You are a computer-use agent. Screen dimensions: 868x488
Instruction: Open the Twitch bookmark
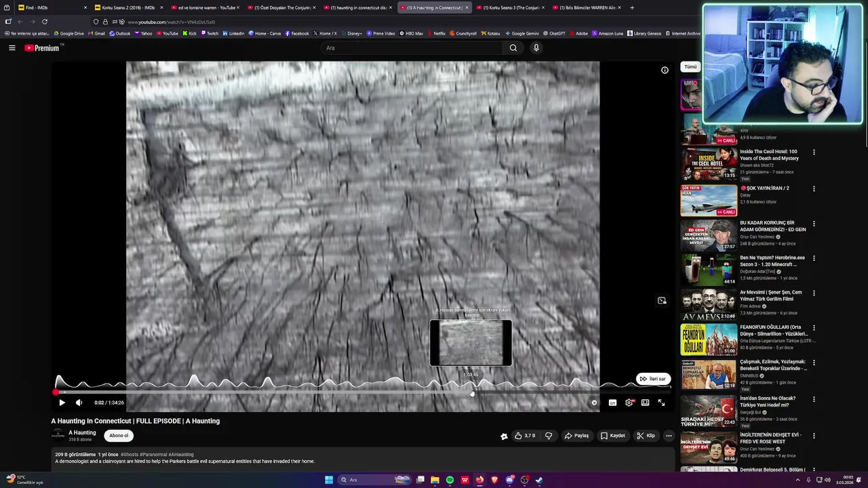210,33
